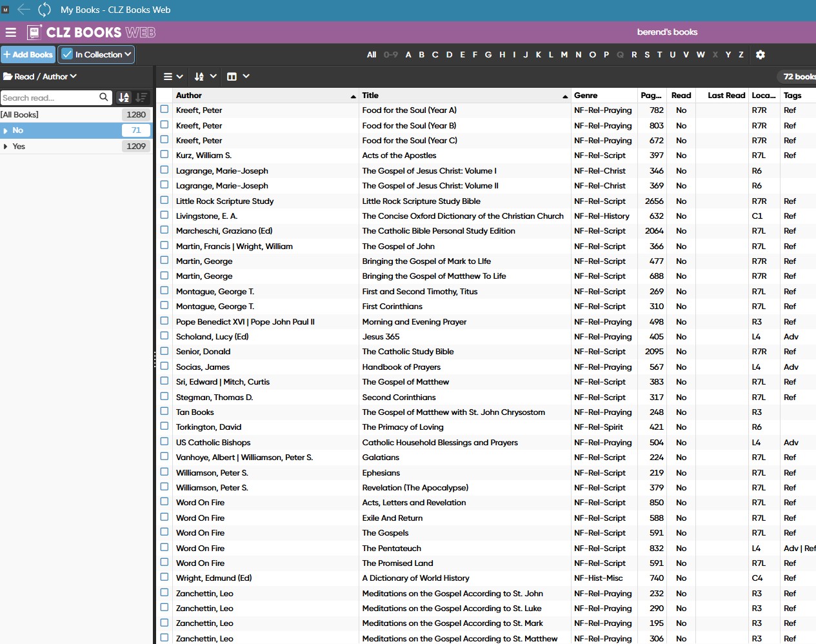This screenshot has height=644, width=816.
Task: Click the Search read input field
Action: (48, 97)
